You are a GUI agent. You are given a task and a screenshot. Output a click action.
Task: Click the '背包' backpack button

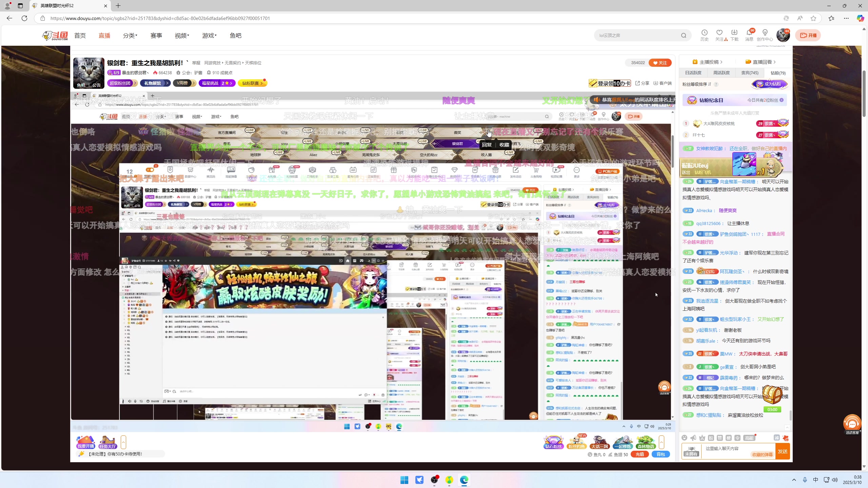click(660, 454)
